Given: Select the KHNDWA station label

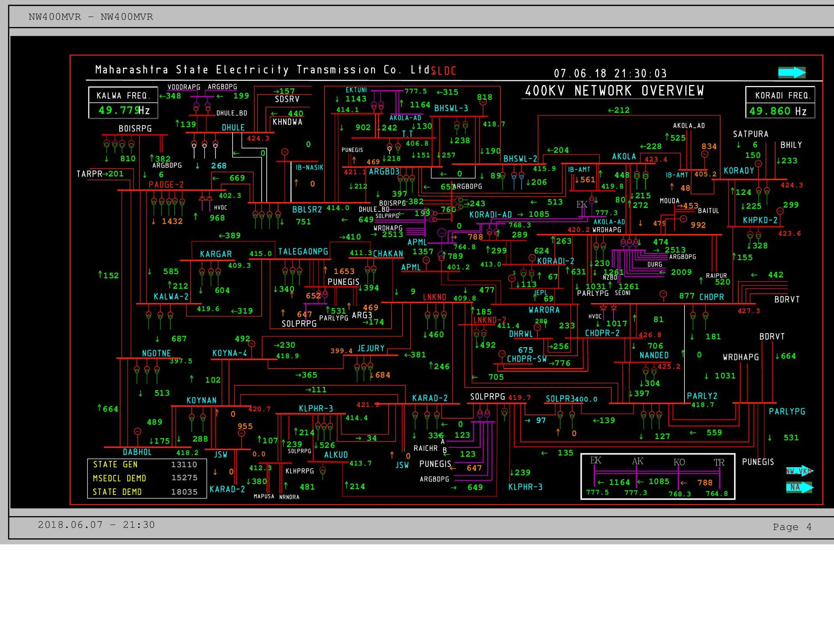Looking at the screenshot, I should (x=287, y=122).
